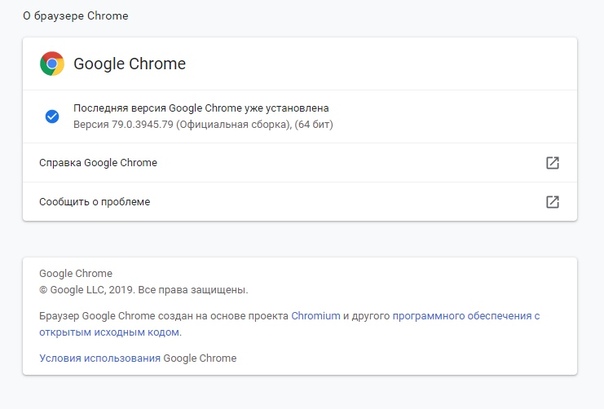Click the Версия 79.0.3945.79 version text

(123, 125)
